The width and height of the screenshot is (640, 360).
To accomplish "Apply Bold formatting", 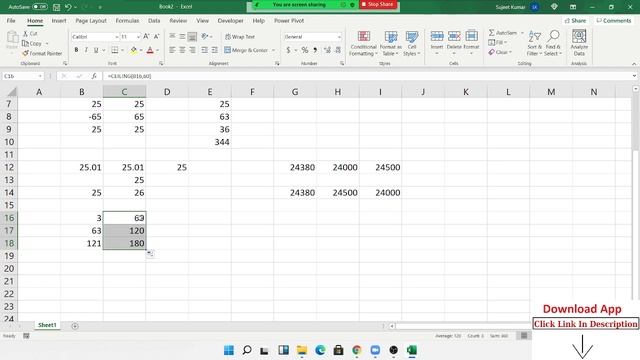I will point(76,50).
